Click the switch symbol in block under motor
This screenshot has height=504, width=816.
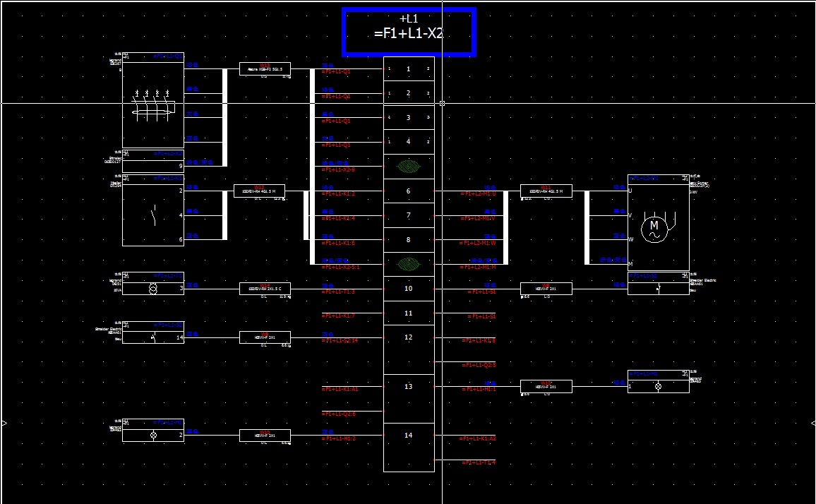(658, 289)
